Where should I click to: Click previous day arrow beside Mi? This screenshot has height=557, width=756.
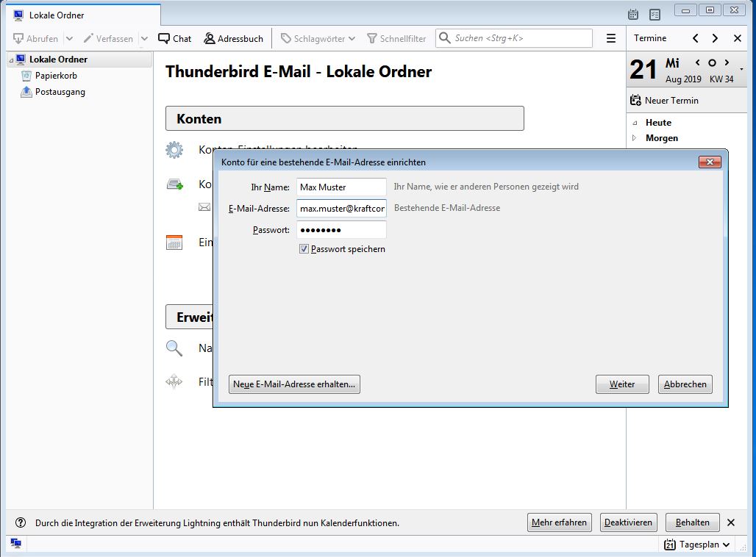(698, 62)
